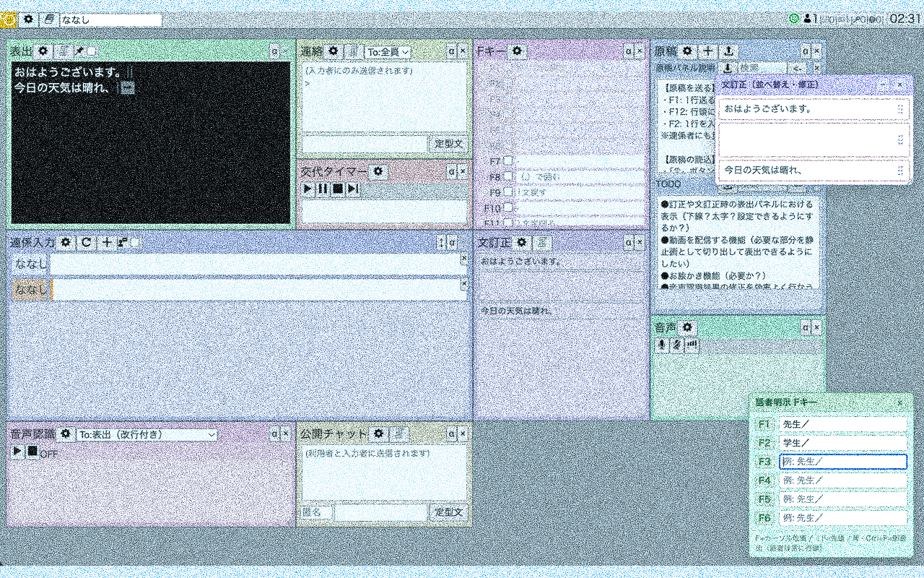924x578 pixels.
Task: Click 定型文 button in 公開チャット panel
Action: 448,513
